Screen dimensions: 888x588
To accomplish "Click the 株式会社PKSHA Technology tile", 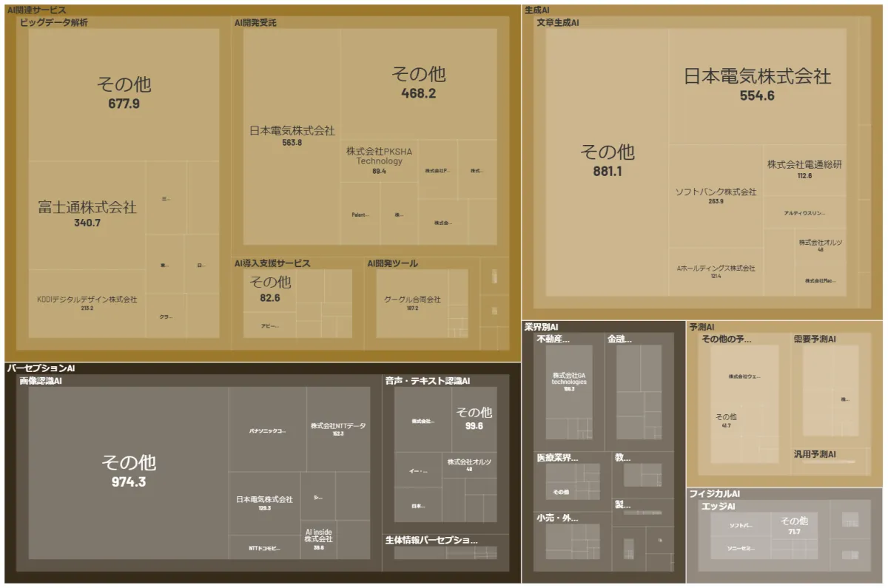I will 379,160.
